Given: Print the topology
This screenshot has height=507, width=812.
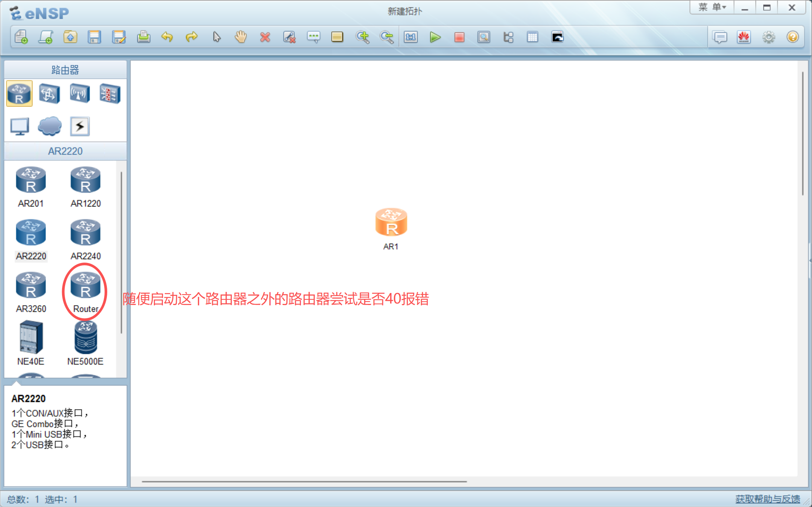Looking at the screenshot, I should tap(143, 37).
